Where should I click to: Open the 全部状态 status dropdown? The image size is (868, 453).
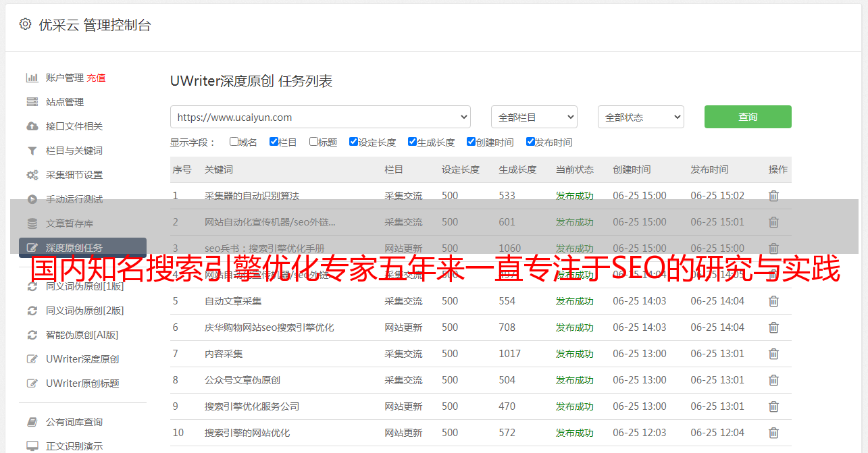point(640,117)
